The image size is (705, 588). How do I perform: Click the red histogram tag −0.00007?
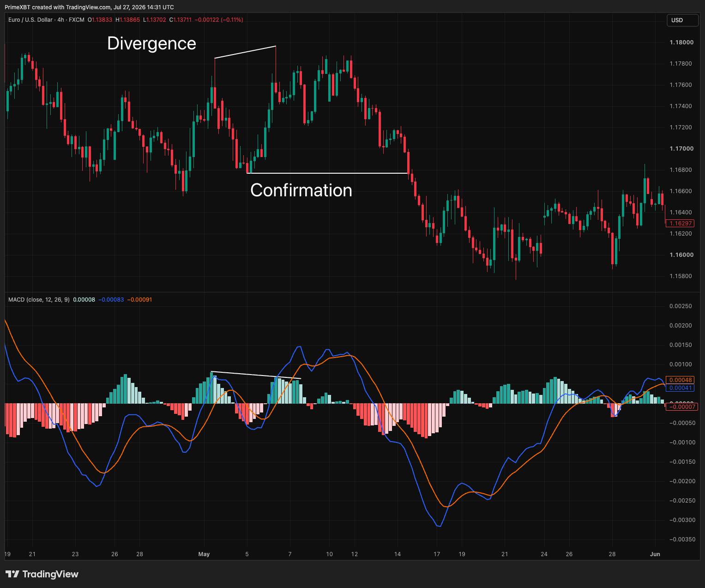(683, 406)
